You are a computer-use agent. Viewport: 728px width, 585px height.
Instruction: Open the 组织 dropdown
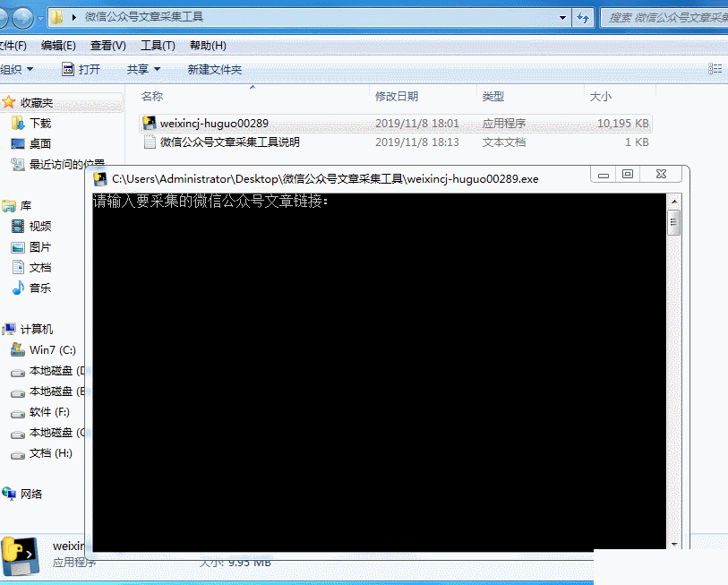pyautogui.click(x=17, y=70)
